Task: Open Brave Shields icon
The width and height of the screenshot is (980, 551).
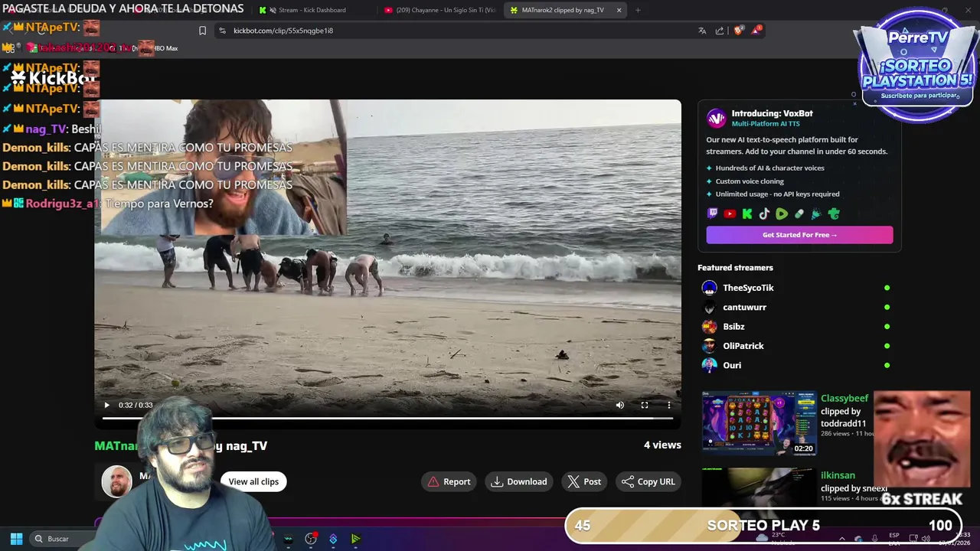Action: tap(738, 31)
